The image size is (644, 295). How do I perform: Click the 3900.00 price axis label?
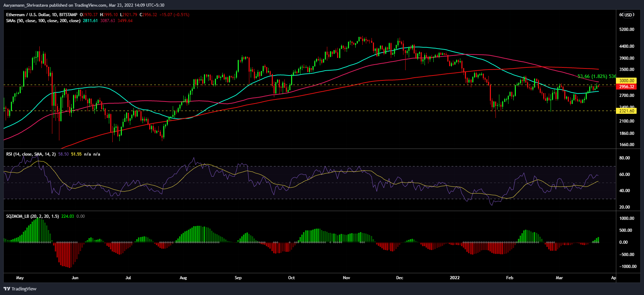[627, 58]
